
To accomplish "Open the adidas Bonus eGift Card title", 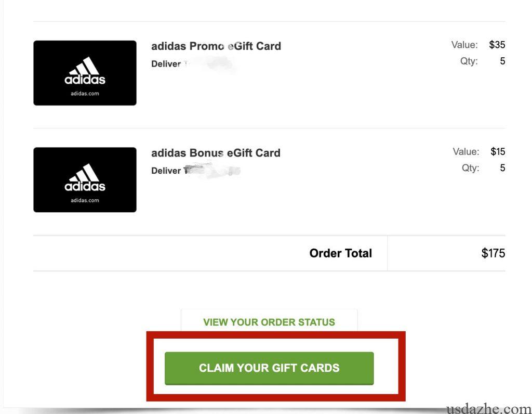I will point(216,153).
